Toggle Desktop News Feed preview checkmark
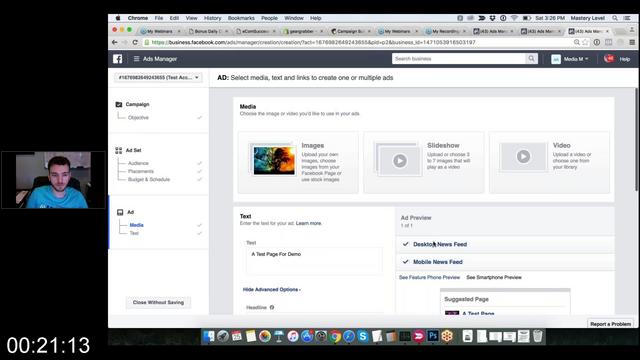Viewport: 640px width, 360px height. [x=405, y=244]
